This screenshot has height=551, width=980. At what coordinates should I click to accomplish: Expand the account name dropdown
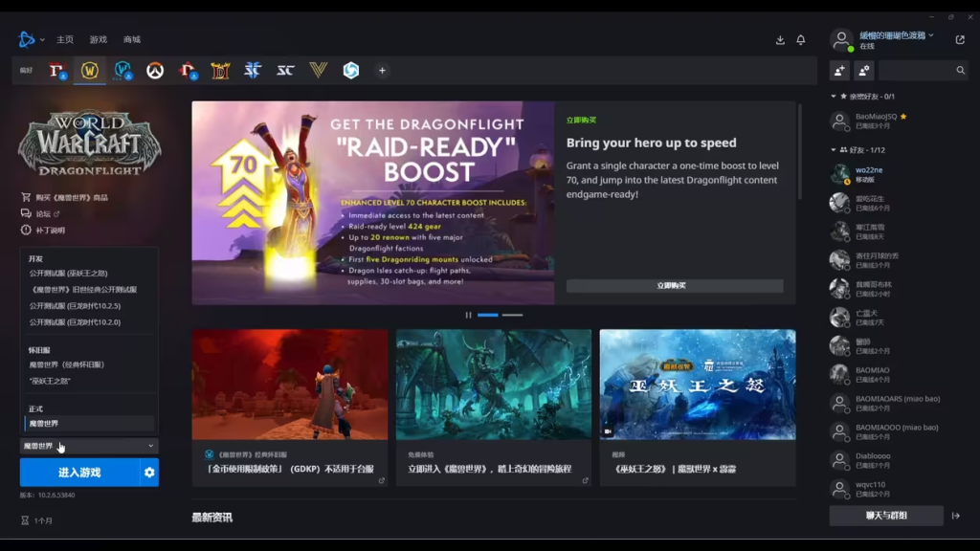(x=931, y=35)
